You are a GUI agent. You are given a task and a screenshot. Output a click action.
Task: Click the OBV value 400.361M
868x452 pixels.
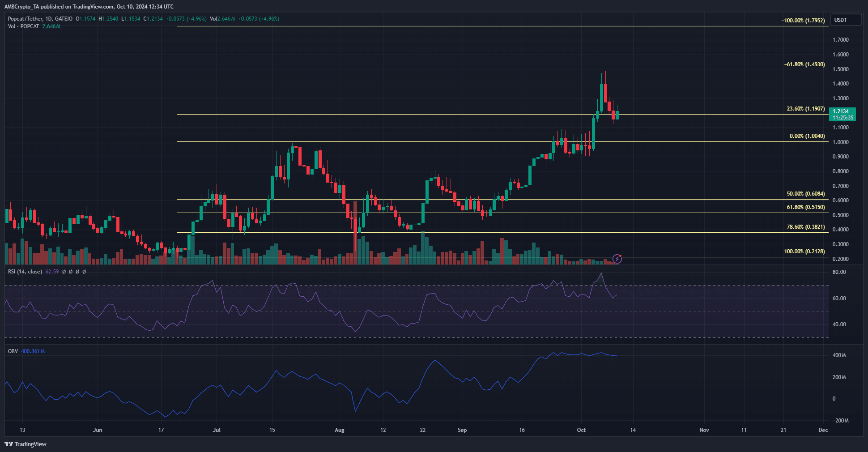click(x=33, y=351)
